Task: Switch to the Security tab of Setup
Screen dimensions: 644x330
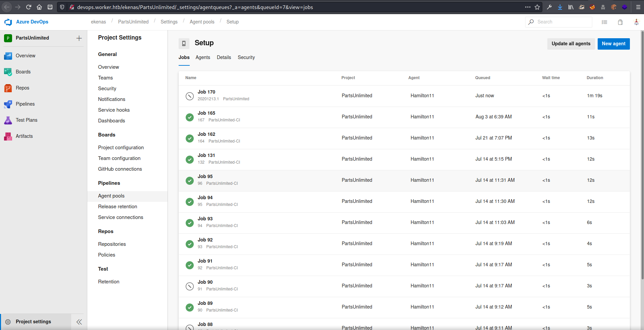Action: 246,57
